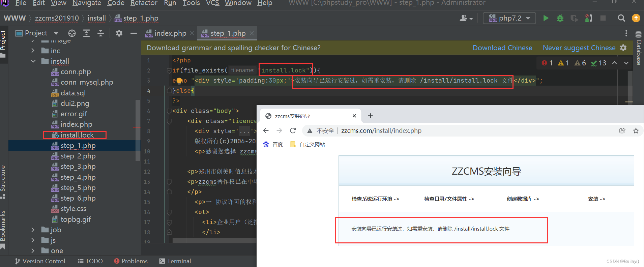Hide the Project tool window
This screenshot has height=267, width=644.
134,33
